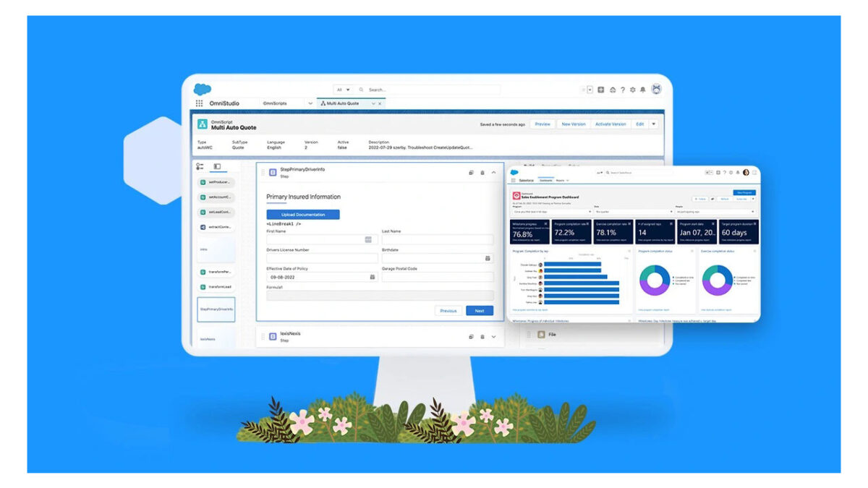Close the Multi Auto Quote tab
This screenshot has width=868, height=488.
pos(380,103)
